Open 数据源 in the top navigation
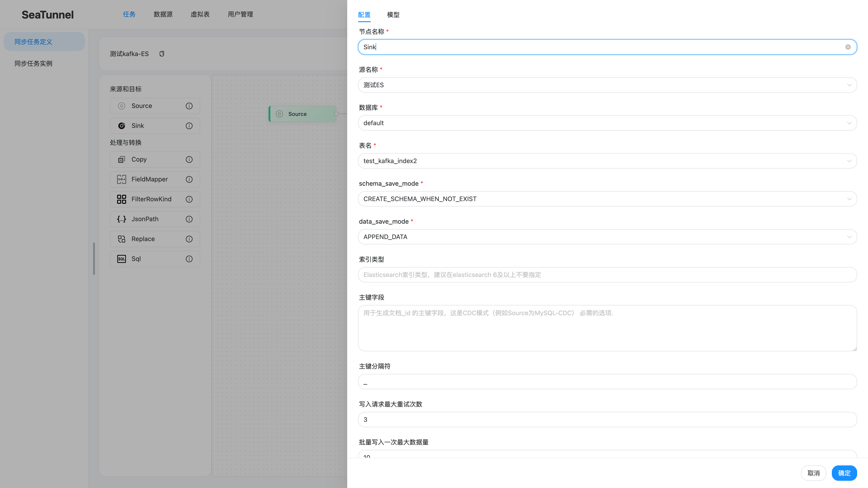Screen dimensions: 868x488 point(163,14)
